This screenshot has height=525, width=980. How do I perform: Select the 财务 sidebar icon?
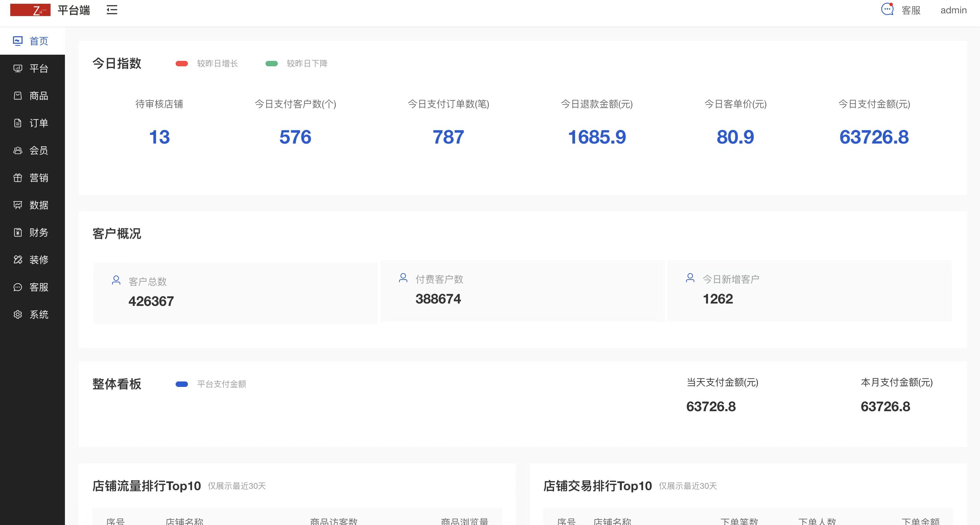pyautogui.click(x=18, y=232)
